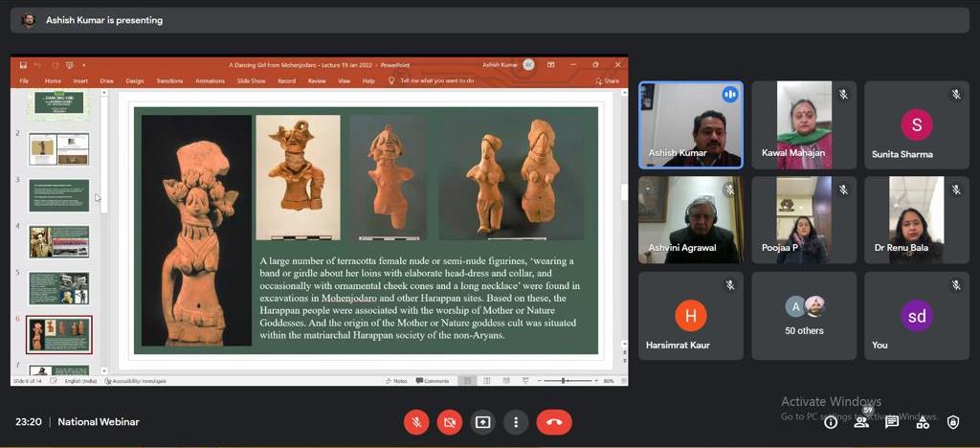Click muted mic icon on Ashvini Agrawal tile
This screenshot has width=980, height=448.
click(x=730, y=190)
